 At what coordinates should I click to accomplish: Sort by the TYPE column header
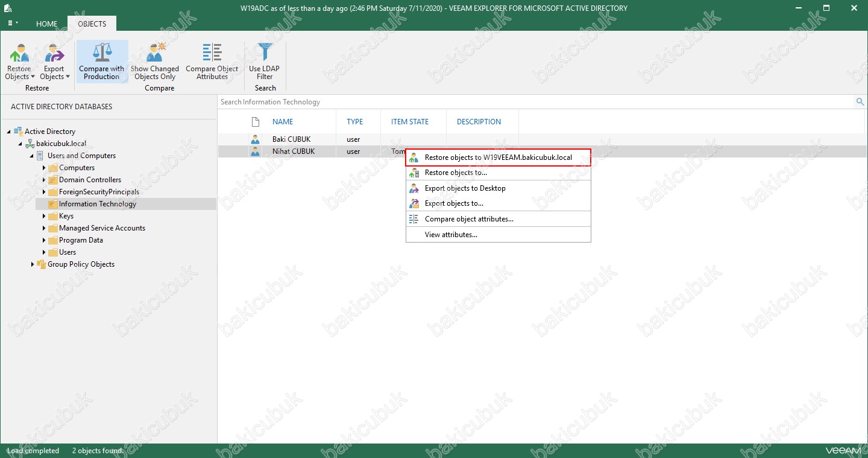tap(355, 122)
